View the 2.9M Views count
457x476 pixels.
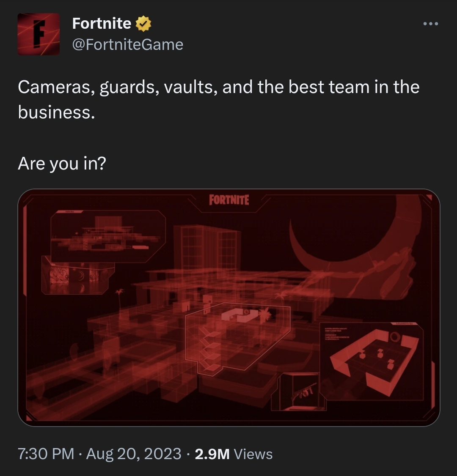click(234, 454)
